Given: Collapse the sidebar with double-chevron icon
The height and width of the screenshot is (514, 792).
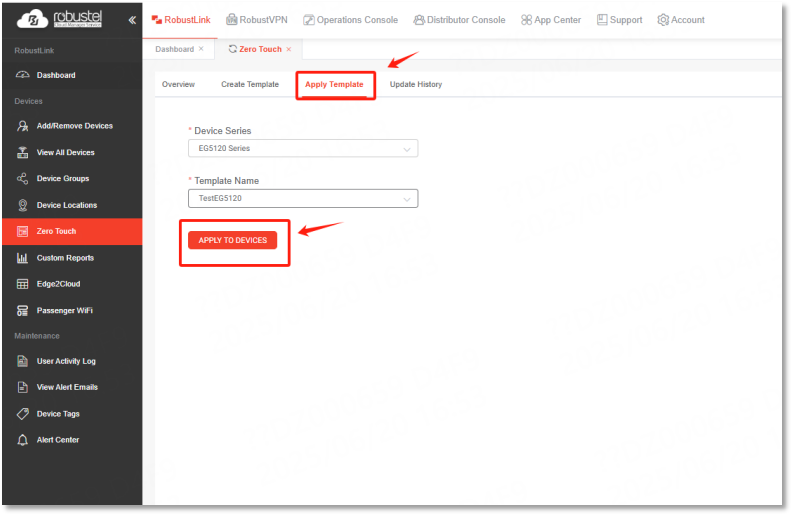Looking at the screenshot, I should click(x=132, y=20).
